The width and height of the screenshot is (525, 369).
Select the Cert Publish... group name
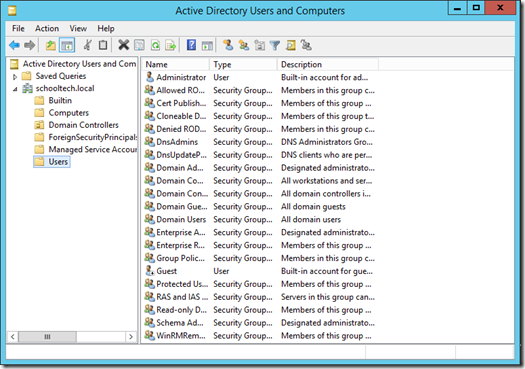pyautogui.click(x=181, y=103)
